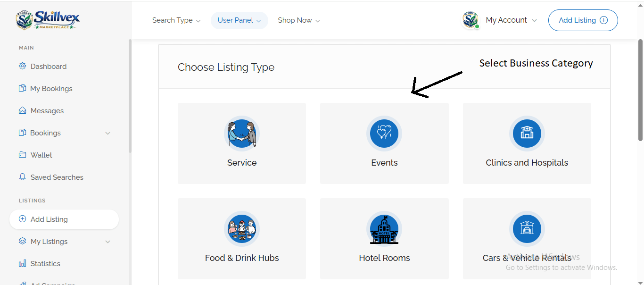Click the Add Listing header button
The height and width of the screenshot is (285, 644).
(x=583, y=20)
